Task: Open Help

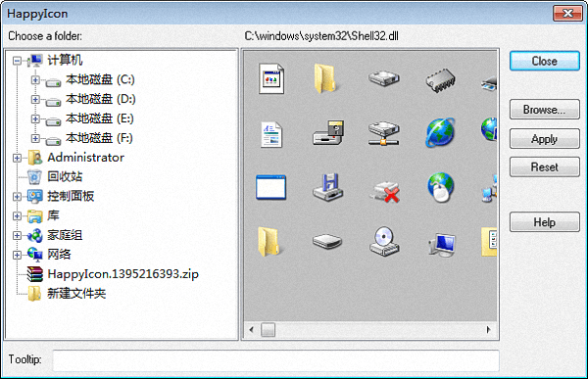Action: click(545, 222)
